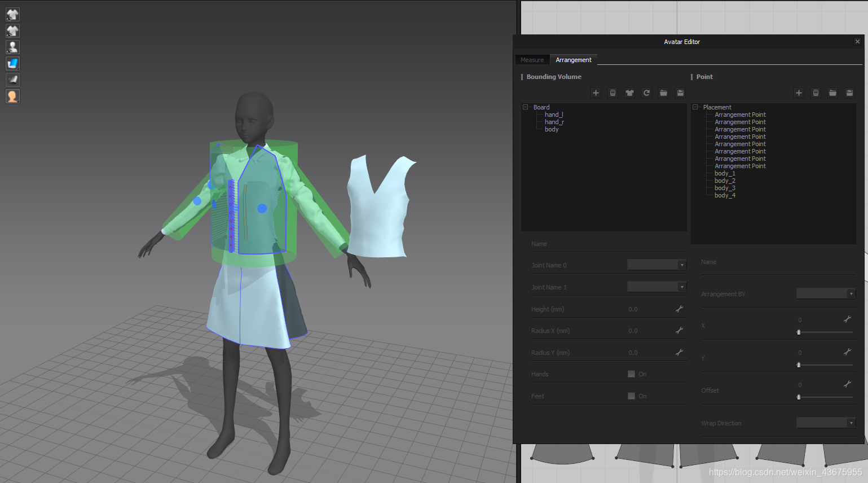Select the Arrangement tab
This screenshot has height=483, width=868.
[x=574, y=60]
